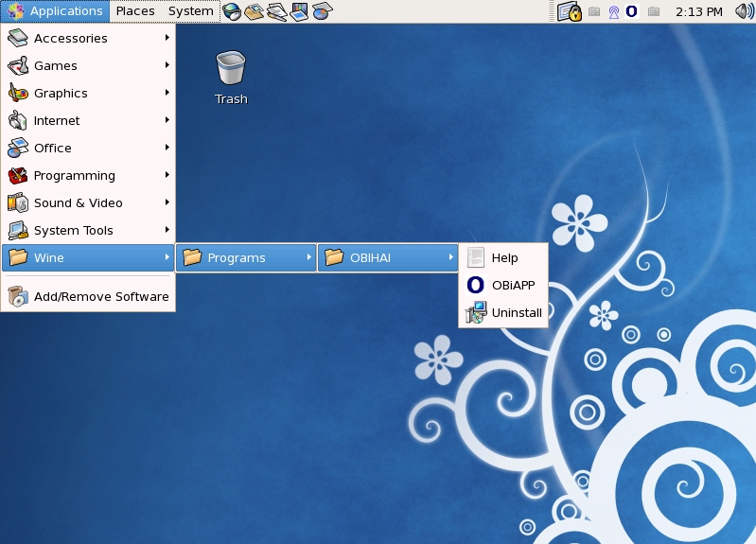Expand the System Tools submenu

pos(88,231)
